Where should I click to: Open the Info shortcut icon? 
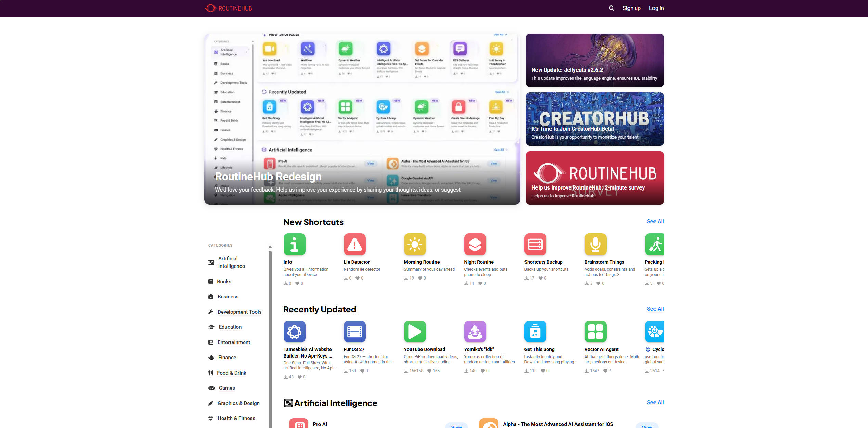tap(294, 244)
